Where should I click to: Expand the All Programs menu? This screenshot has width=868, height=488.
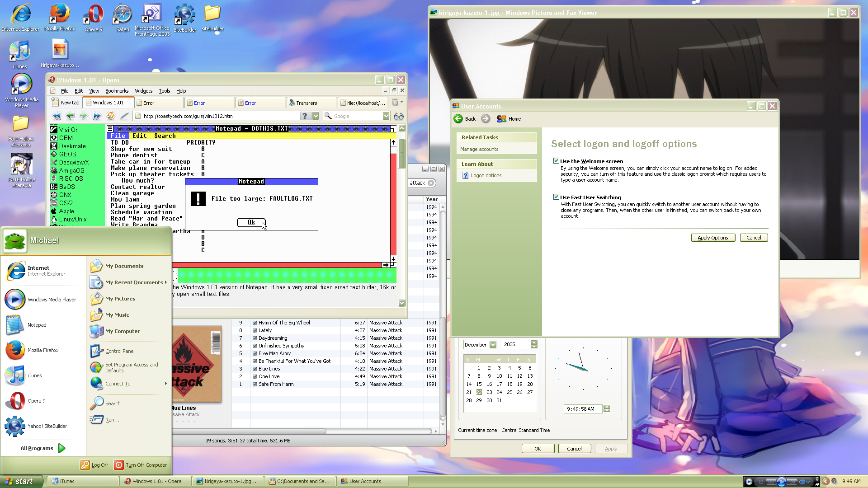42,448
